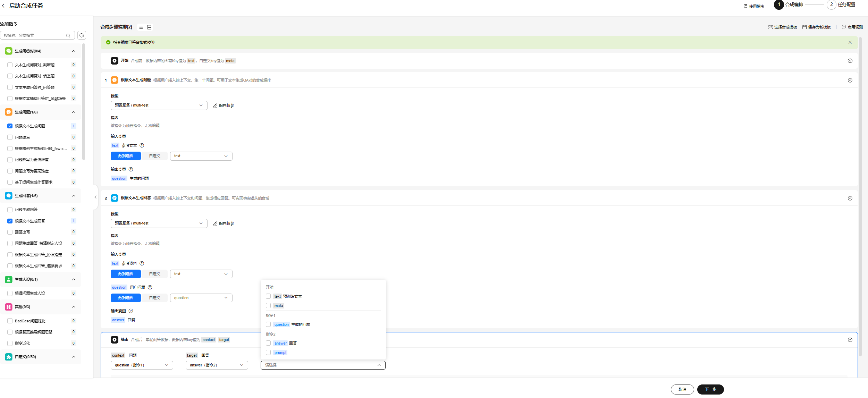Click refresh icon next to the search box
Viewport: 868px width, 398px height.
point(82,35)
